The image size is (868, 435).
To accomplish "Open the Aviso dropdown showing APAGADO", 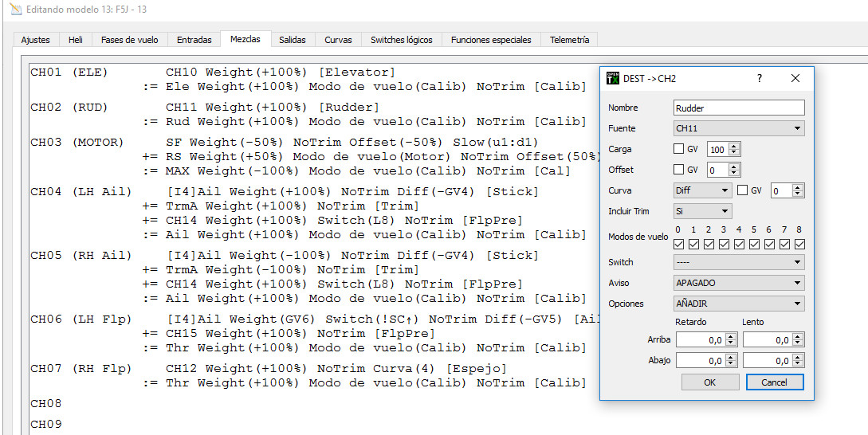I will (x=739, y=283).
